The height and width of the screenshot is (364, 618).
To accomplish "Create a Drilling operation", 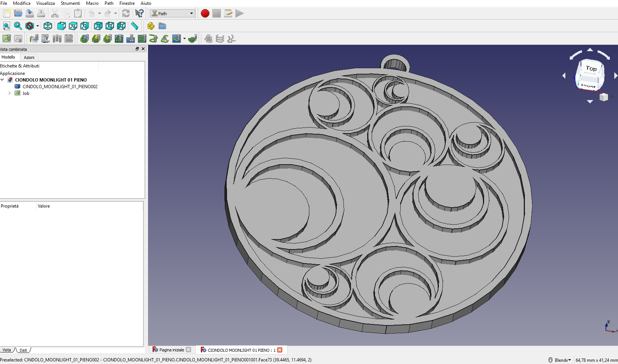I will point(131,39).
